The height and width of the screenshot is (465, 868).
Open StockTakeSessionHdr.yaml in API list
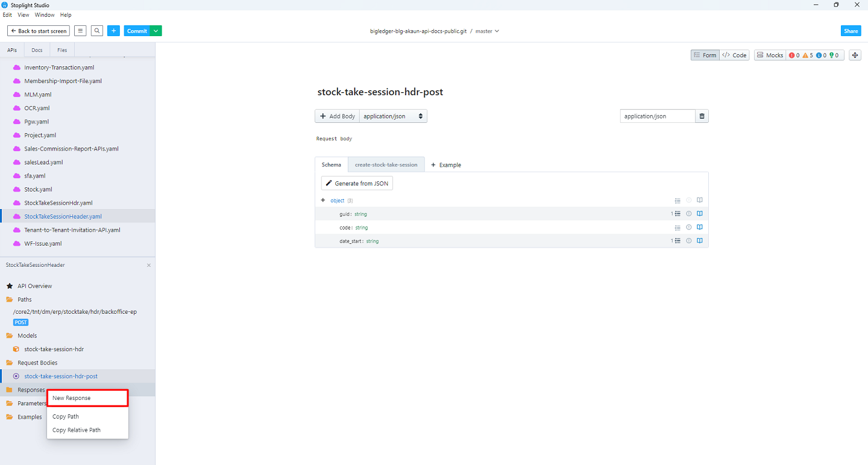(58, 203)
